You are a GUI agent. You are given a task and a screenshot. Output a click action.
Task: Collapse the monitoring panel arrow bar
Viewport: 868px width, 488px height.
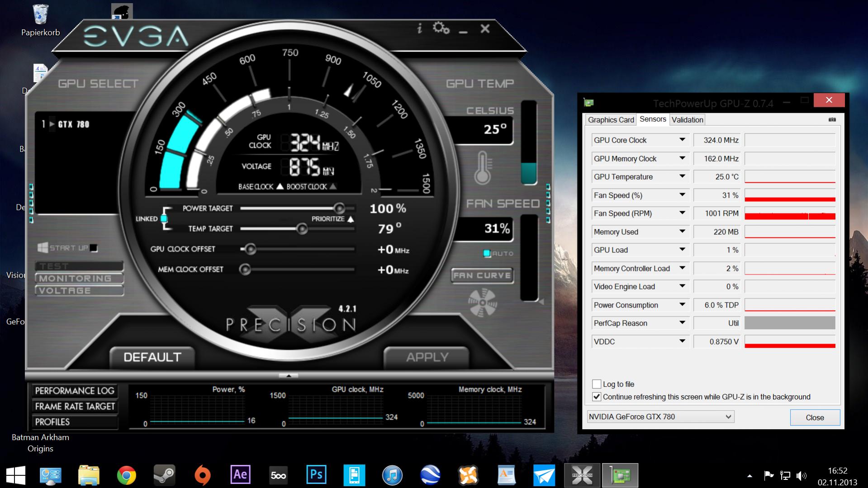(x=289, y=375)
